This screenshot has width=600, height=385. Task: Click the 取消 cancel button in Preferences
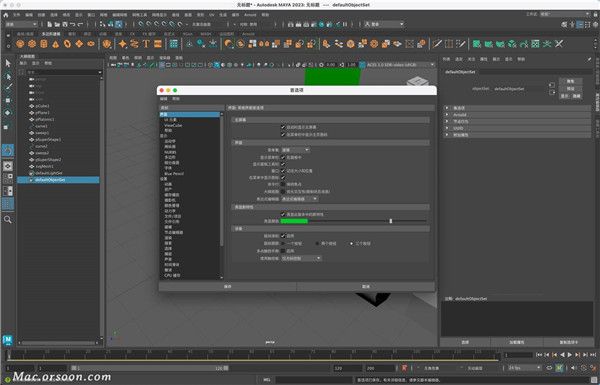366,286
